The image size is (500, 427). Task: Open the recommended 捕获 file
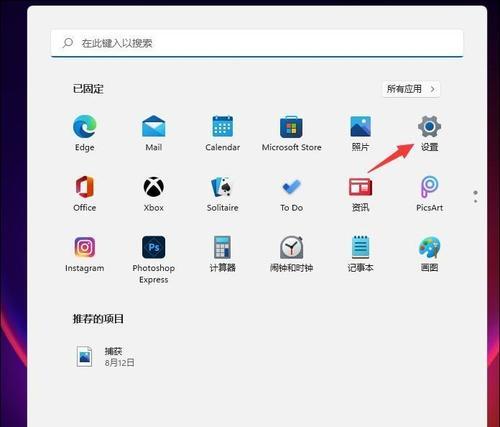pyautogui.click(x=104, y=356)
